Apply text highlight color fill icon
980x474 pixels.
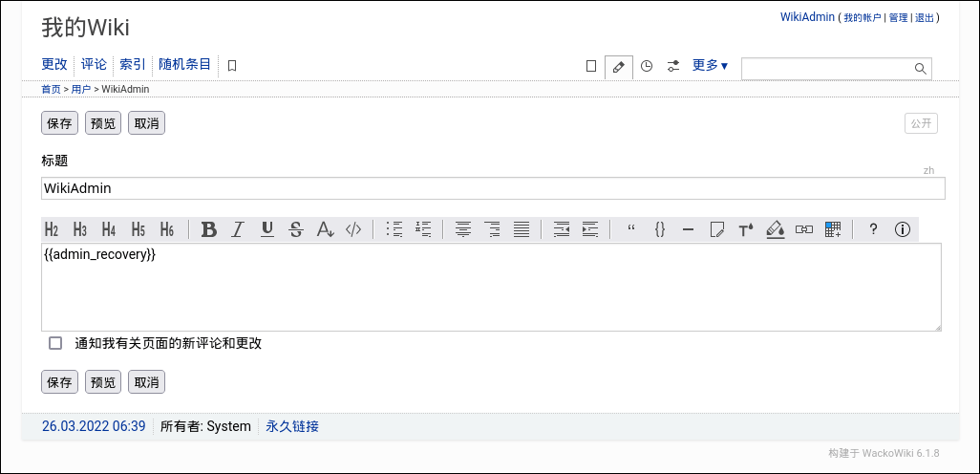[x=776, y=229]
